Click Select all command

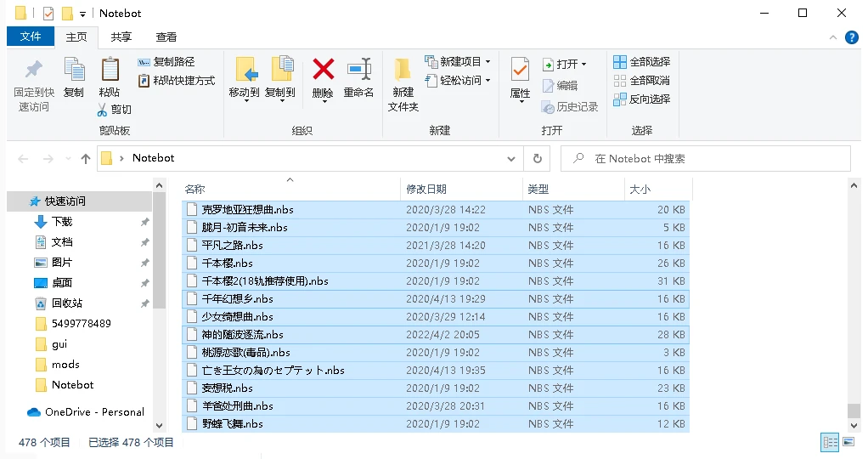(x=642, y=61)
